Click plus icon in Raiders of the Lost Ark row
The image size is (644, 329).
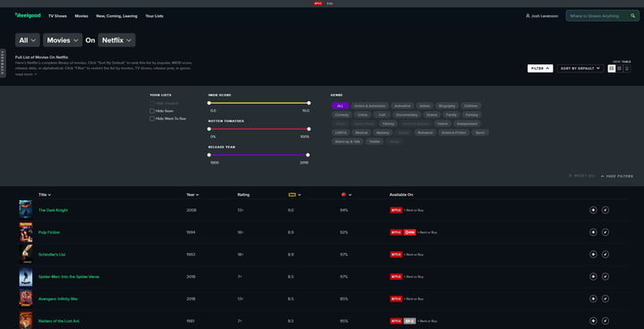[593, 321]
